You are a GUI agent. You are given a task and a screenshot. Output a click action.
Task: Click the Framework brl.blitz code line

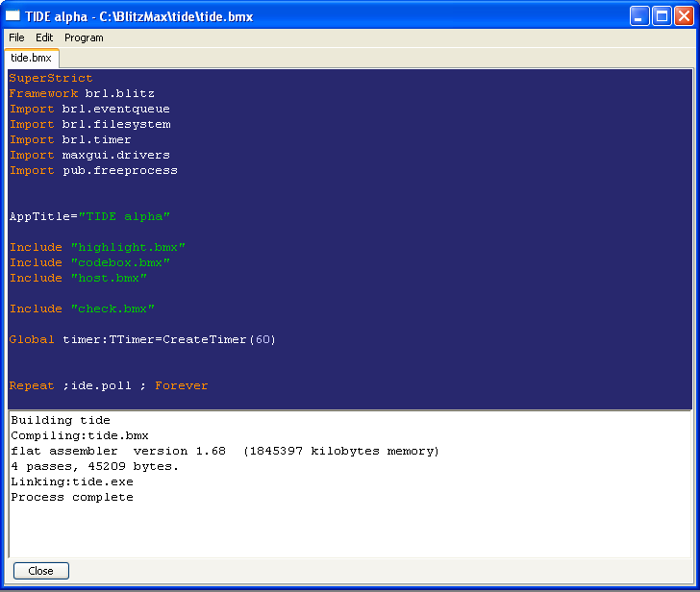click(82, 94)
